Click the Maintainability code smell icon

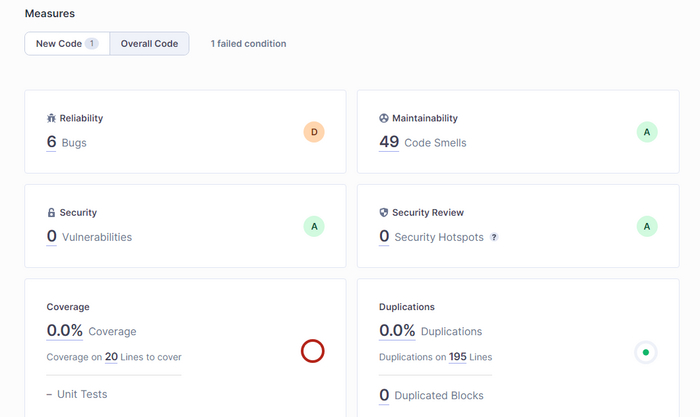click(x=384, y=118)
